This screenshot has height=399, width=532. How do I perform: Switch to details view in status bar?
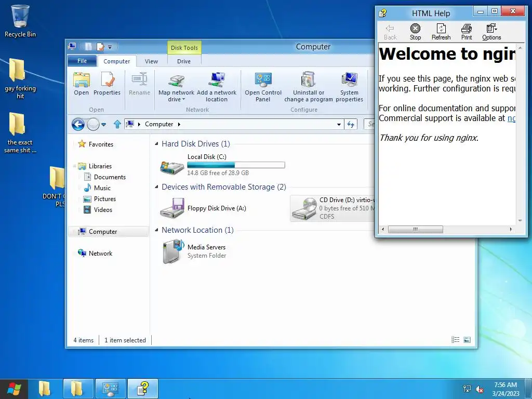click(x=455, y=340)
